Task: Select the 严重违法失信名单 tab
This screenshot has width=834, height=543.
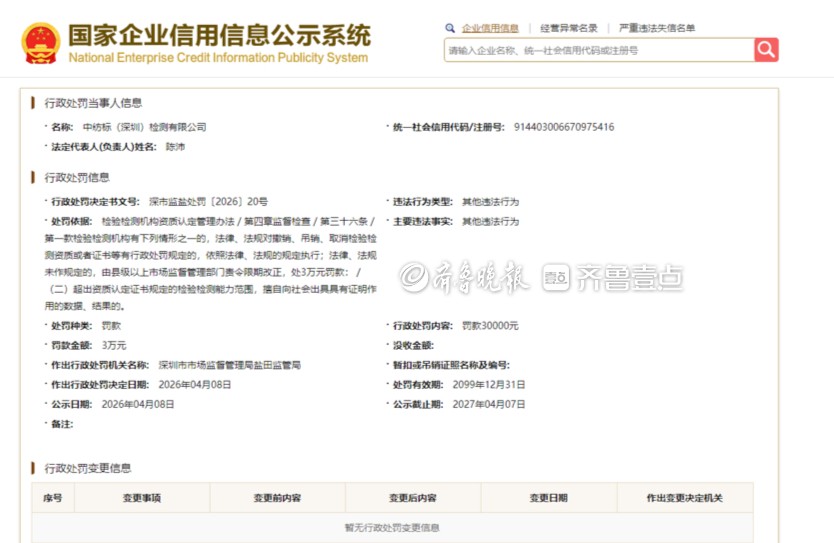Action: coord(657,29)
